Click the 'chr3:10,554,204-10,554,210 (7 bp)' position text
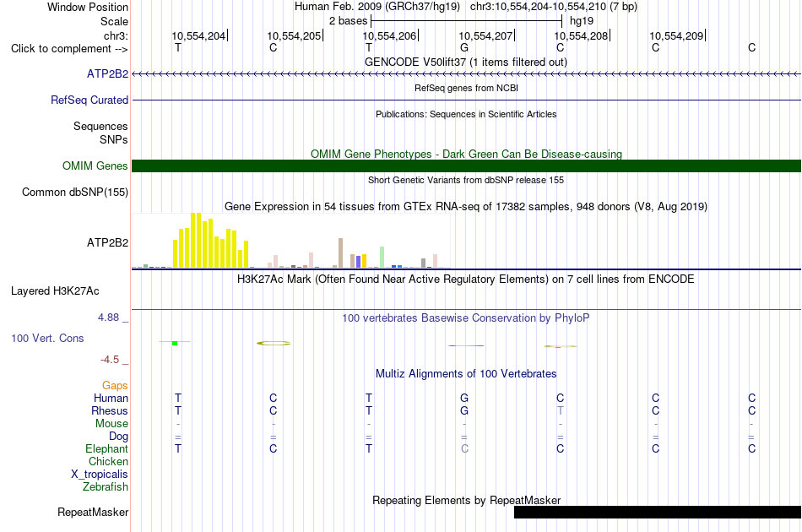 point(554,7)
